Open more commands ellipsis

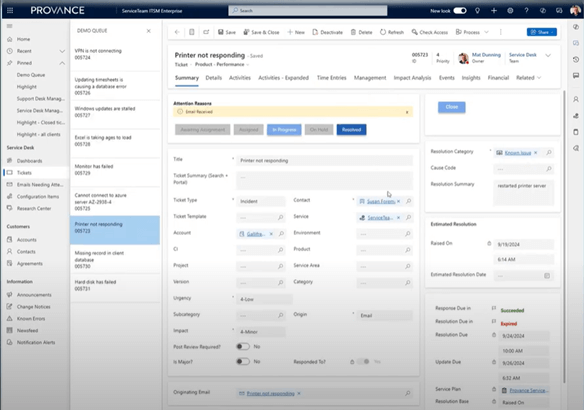pyautogui.click(x=501, y=32)
